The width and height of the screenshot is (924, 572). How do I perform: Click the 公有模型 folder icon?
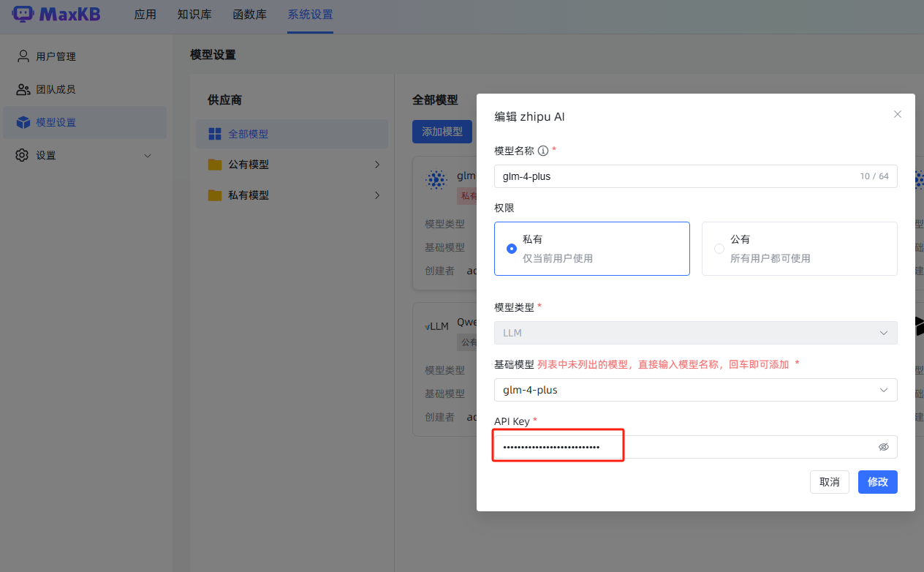coord(214,165)
